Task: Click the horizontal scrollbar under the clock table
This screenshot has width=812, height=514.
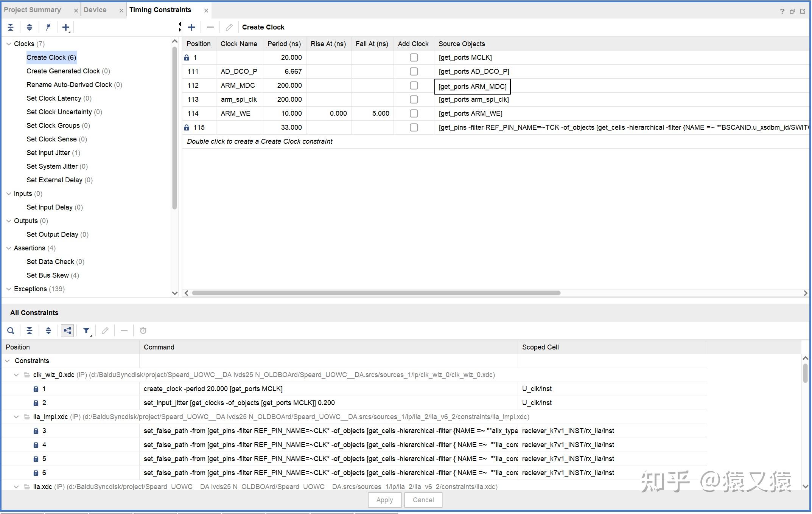Action: (376, 293)
